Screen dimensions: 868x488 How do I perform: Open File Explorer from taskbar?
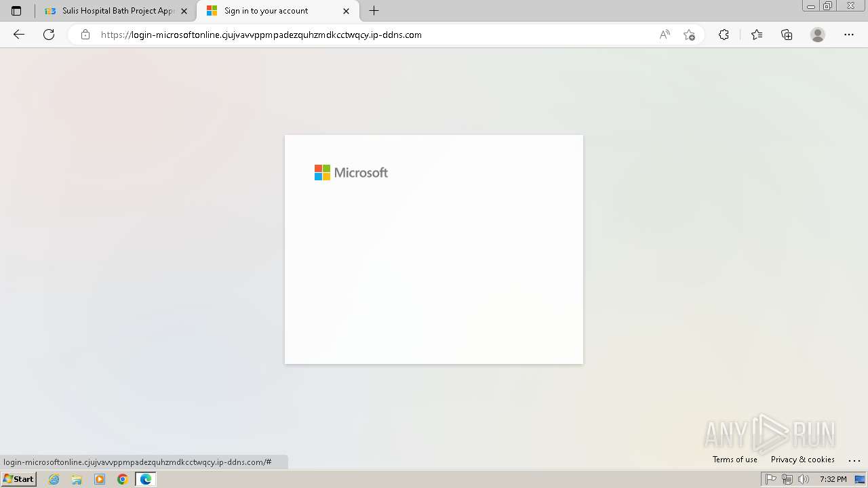(77, 479)
